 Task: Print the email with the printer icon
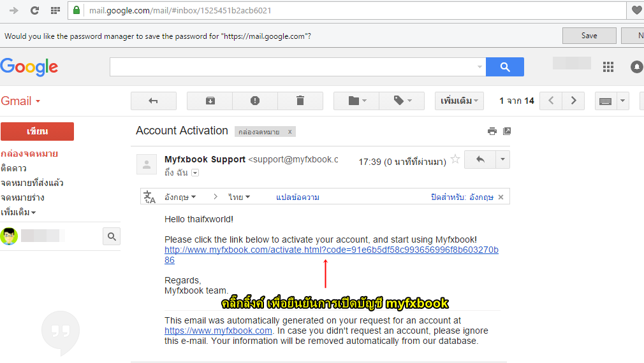click(x=492, y=131)
